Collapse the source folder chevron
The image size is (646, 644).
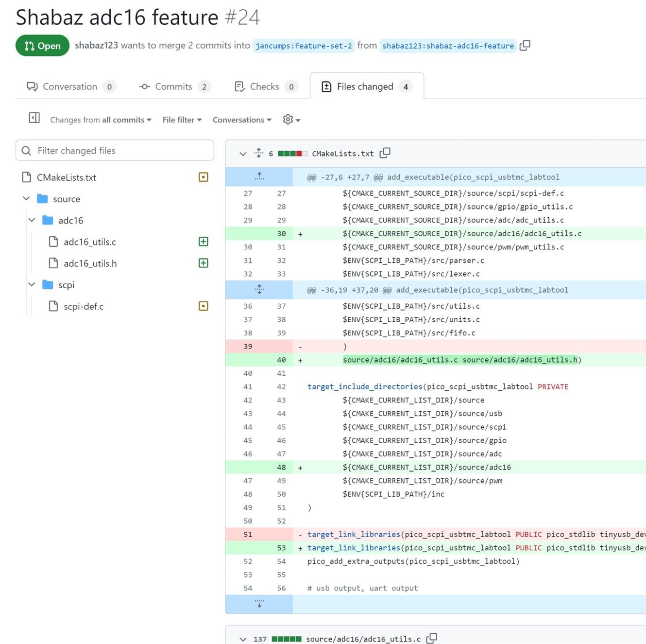click(26, 198)
